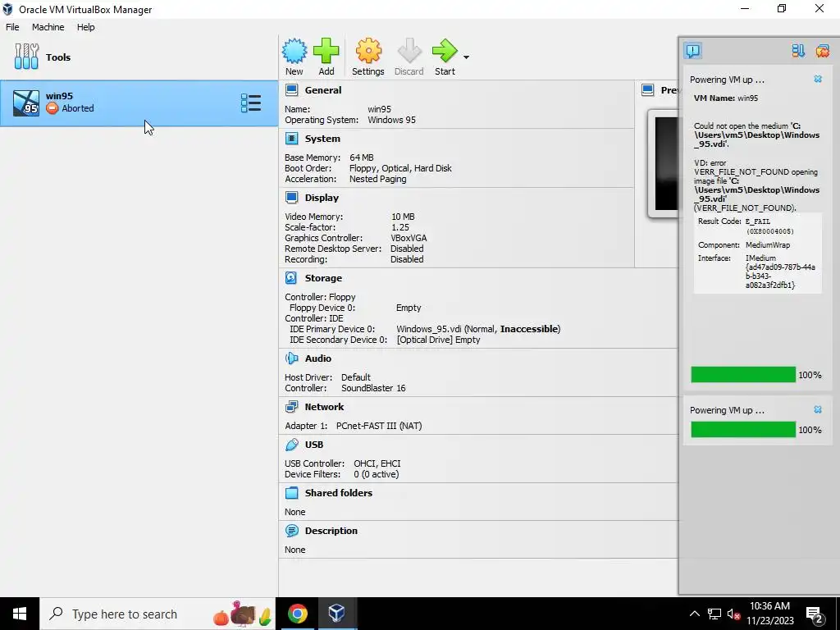This screenshot has height=630, width=840.
Task: Open the Shared folders heading link
Action: coord(339,493)
